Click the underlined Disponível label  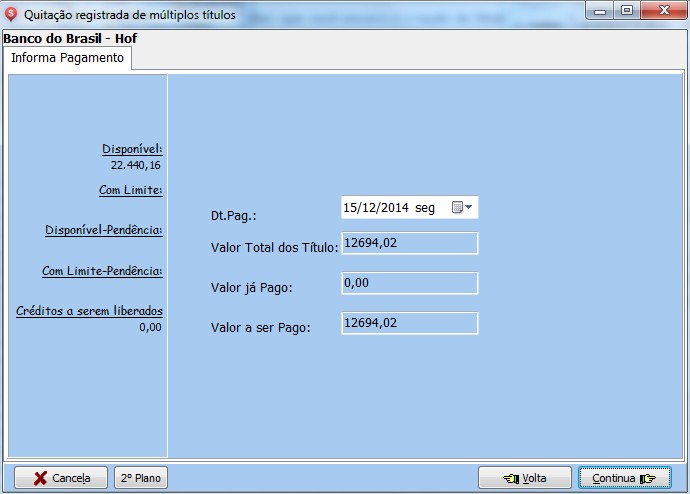(132, 149)
